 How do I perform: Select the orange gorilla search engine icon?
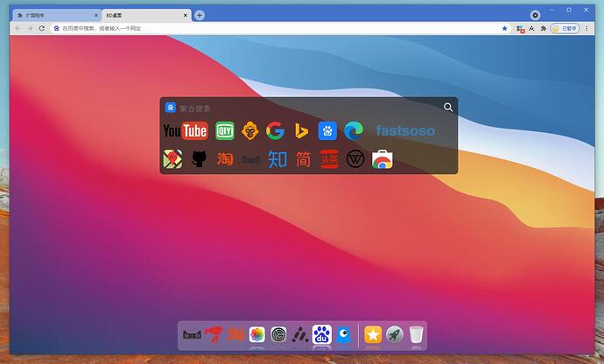click(x=249, y=131)
